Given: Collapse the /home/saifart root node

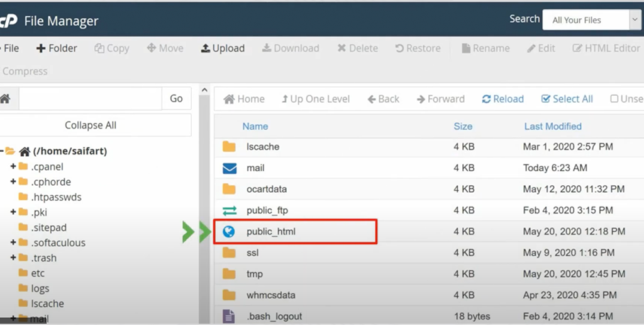Looking at the screenshot, I should pyautogui.click(x=2, y=151).
